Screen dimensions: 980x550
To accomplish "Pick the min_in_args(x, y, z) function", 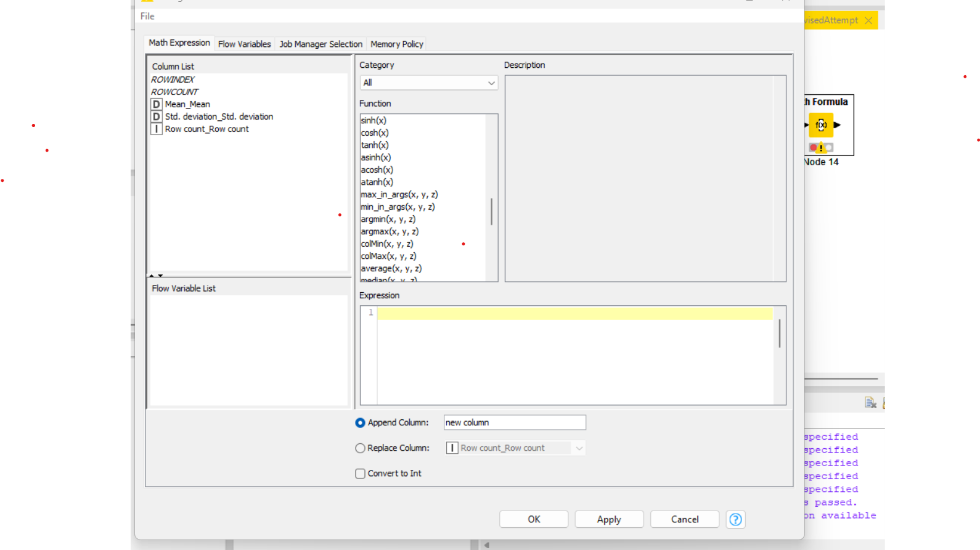I will coord(398,207).
